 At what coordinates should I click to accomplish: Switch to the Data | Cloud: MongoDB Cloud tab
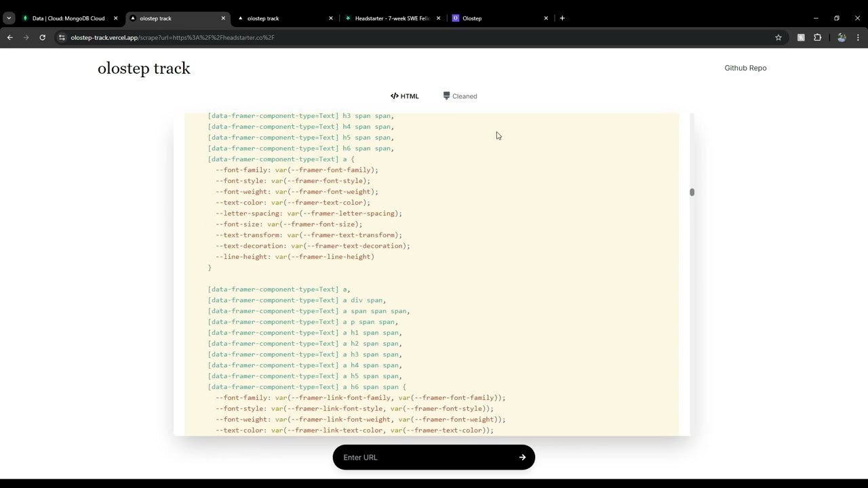point(68,18)
